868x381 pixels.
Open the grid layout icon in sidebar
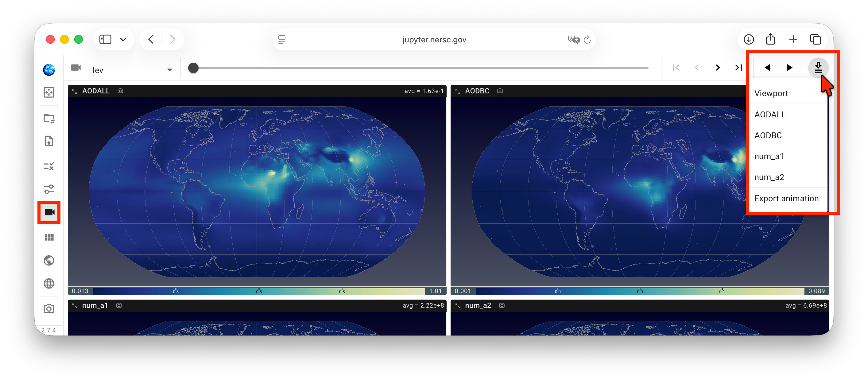point(49,238)
